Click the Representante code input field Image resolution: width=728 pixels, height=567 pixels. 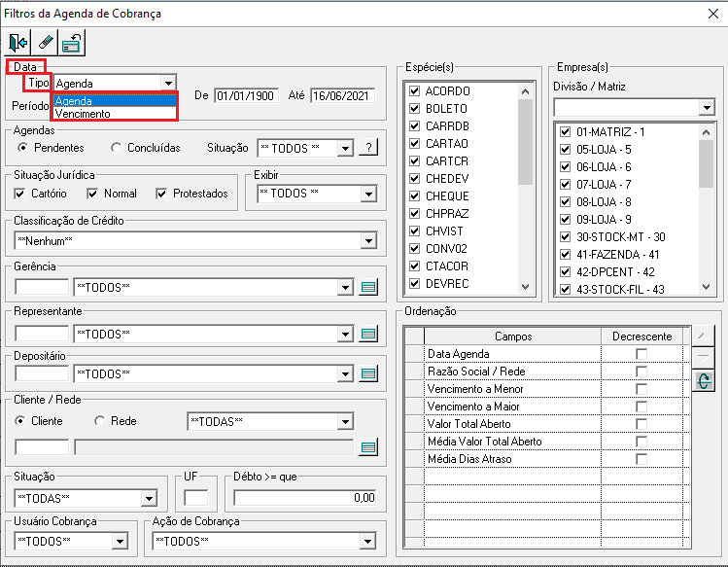(x=42, y=334)
